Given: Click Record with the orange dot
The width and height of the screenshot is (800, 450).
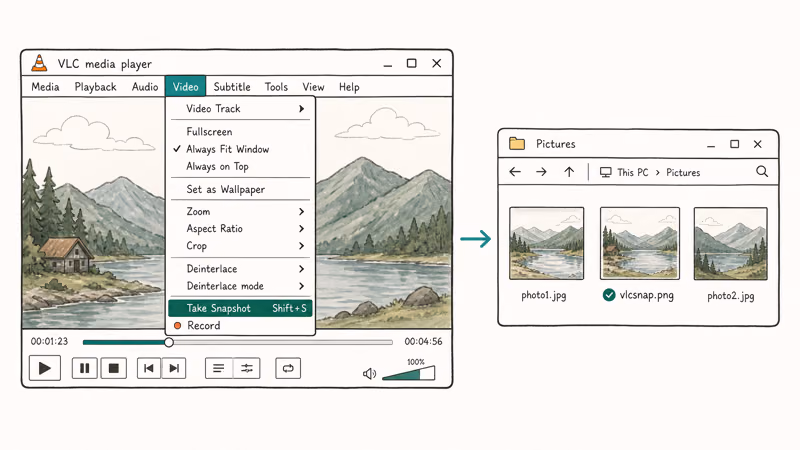Looking at the screenshot, I should pos(240,326).
